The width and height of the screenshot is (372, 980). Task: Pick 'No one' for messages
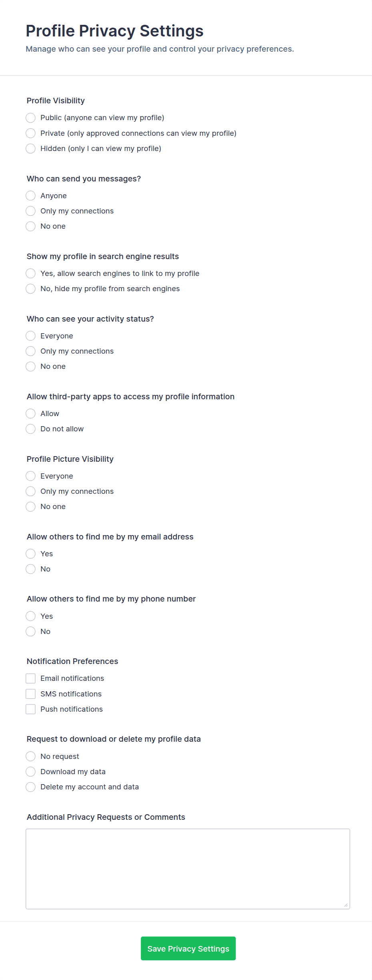[31, 226]
